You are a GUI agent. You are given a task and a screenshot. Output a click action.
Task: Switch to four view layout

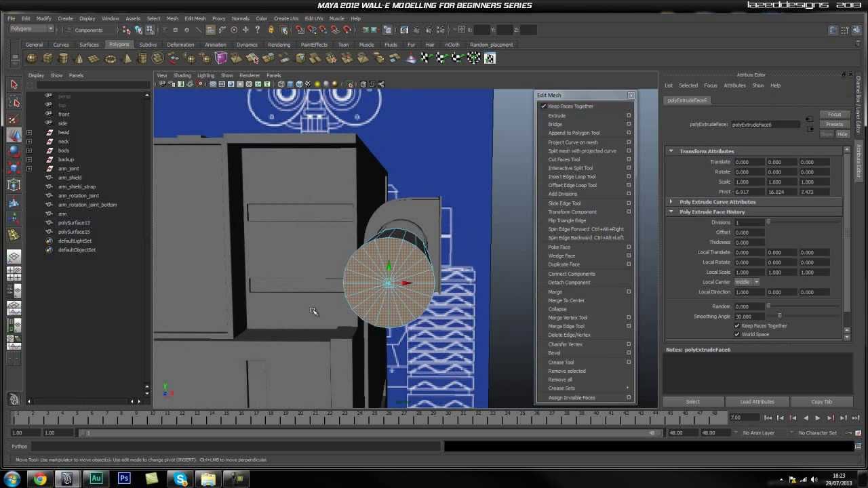[14, 274]
